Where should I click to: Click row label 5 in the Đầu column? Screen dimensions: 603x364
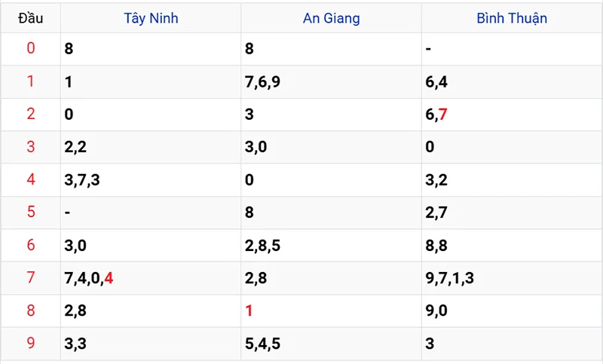pos(31,213)
